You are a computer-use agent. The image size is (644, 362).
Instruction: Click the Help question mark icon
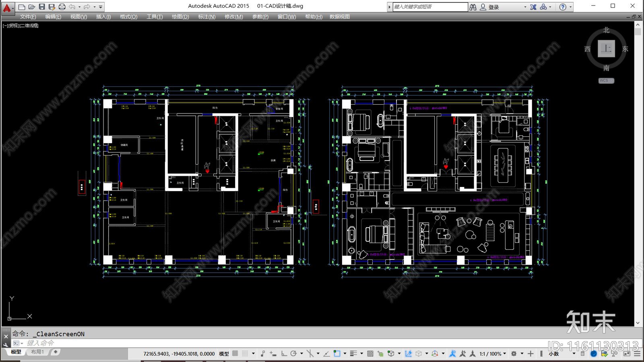pos(563,7)
